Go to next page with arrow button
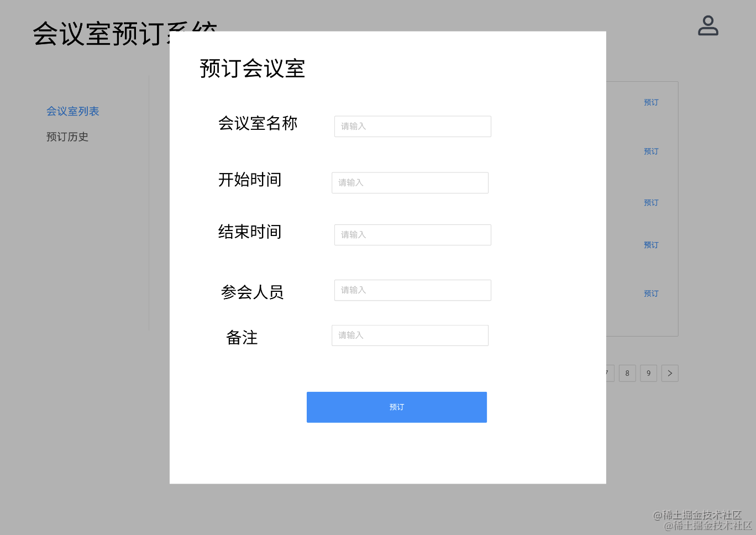Viewport: 756px width, 535px height. point(670,373)
